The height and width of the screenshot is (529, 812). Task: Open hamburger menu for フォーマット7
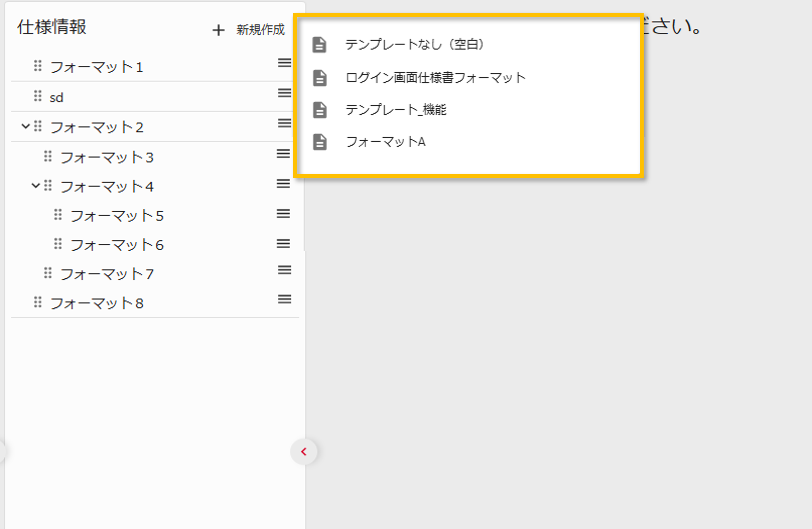click(284, 270)
